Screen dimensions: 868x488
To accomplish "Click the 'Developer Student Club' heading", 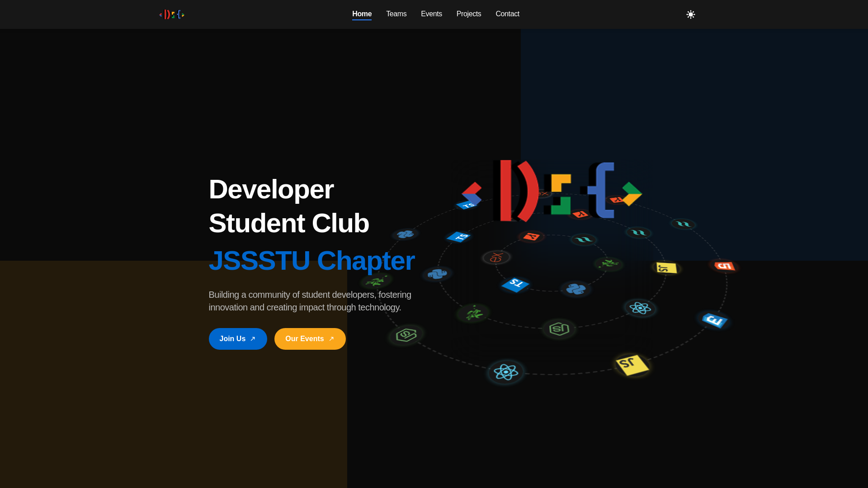I will pyautogui.click(x=289, y=206).
